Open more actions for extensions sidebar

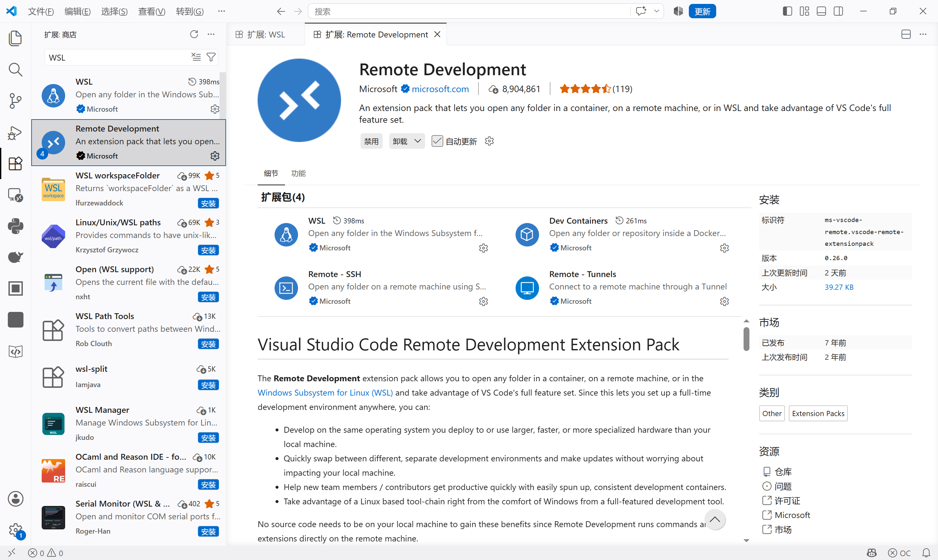tap(211, 34)
